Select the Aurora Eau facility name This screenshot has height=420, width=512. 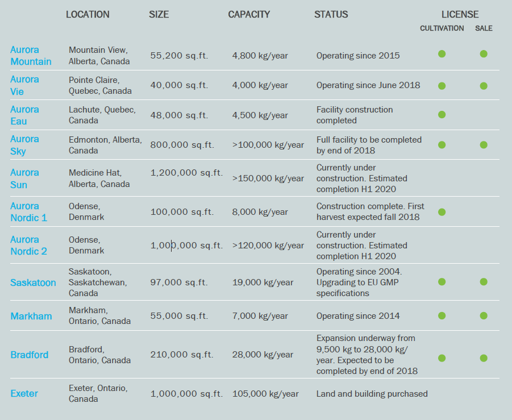point(24,115)
